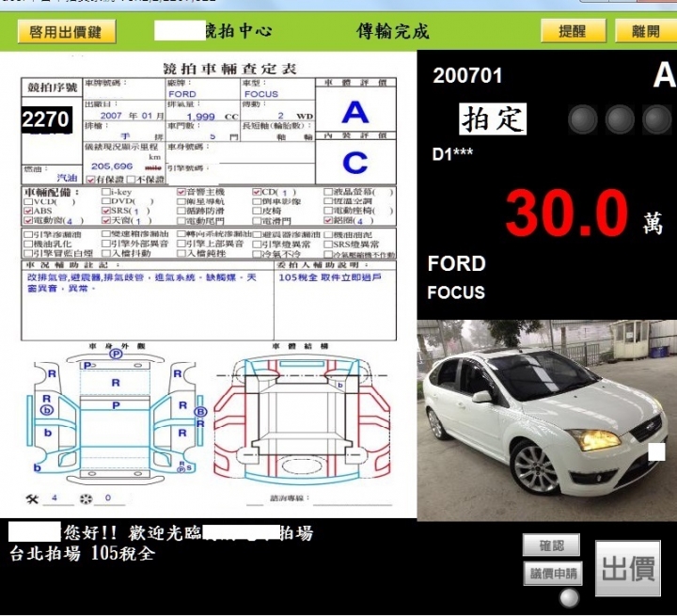Toggle the 電動窗 checkbox
The width and height of the screenshot is (677, 616).
[x=28, y=221]
